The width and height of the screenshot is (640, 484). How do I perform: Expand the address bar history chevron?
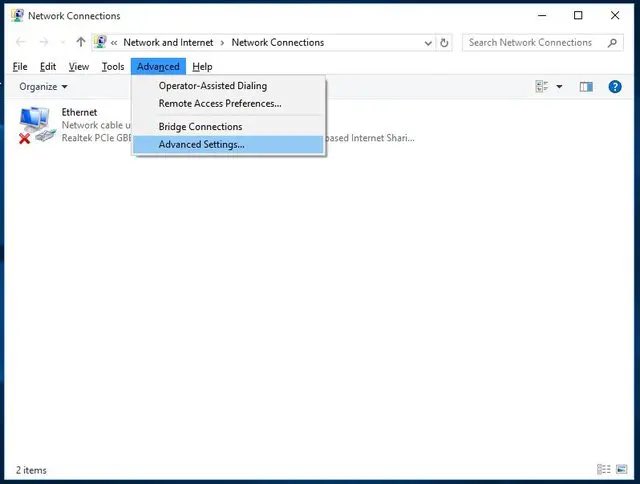tap(428, 43)
